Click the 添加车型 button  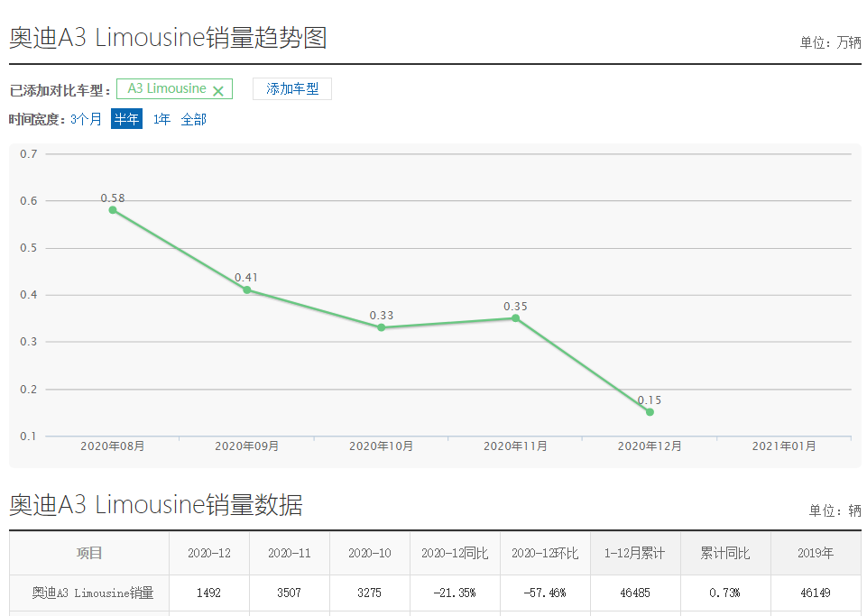[292, 88]
